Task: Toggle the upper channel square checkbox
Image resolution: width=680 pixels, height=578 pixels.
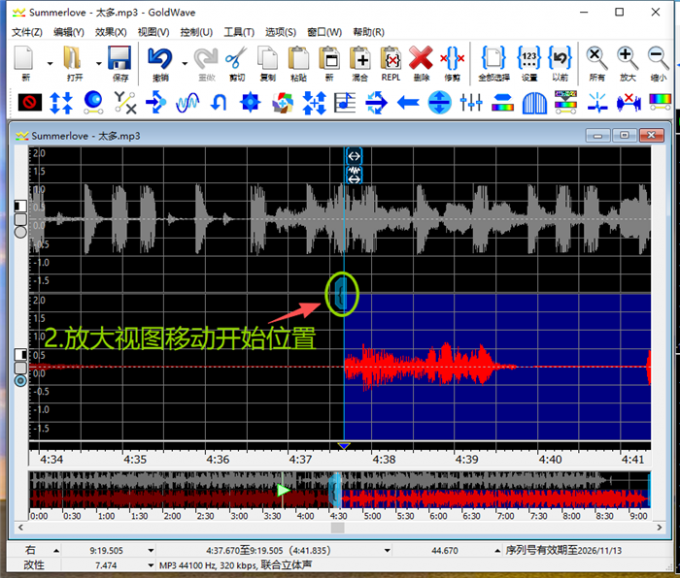Action: point(20,206)
